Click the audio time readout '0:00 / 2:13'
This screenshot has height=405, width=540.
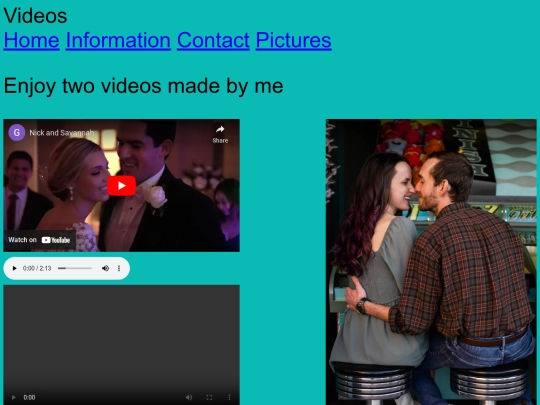coord(37,268)
